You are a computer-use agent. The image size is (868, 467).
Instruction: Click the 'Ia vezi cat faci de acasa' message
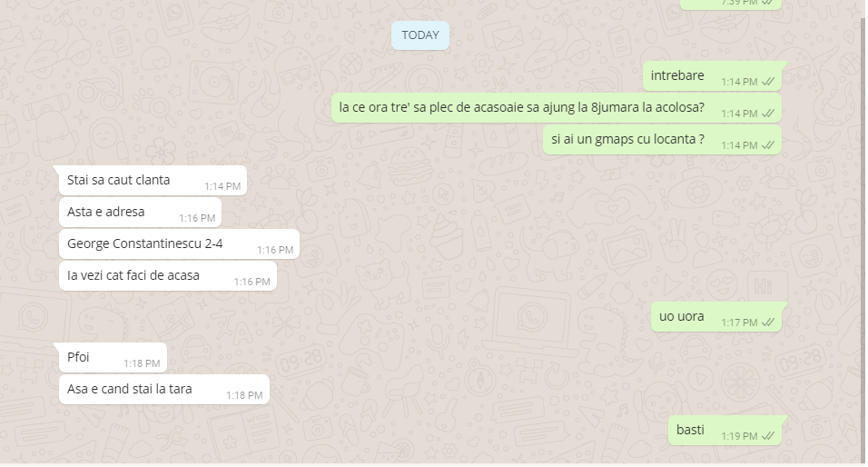(x=168, y=276)
